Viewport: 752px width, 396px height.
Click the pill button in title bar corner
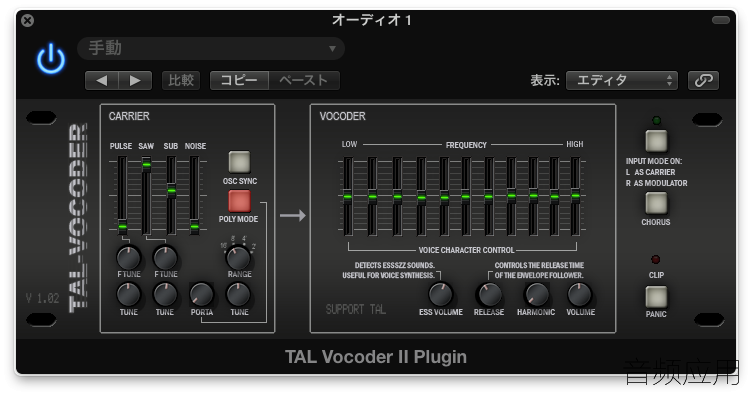pyautogui.click(x=720, y=20)
